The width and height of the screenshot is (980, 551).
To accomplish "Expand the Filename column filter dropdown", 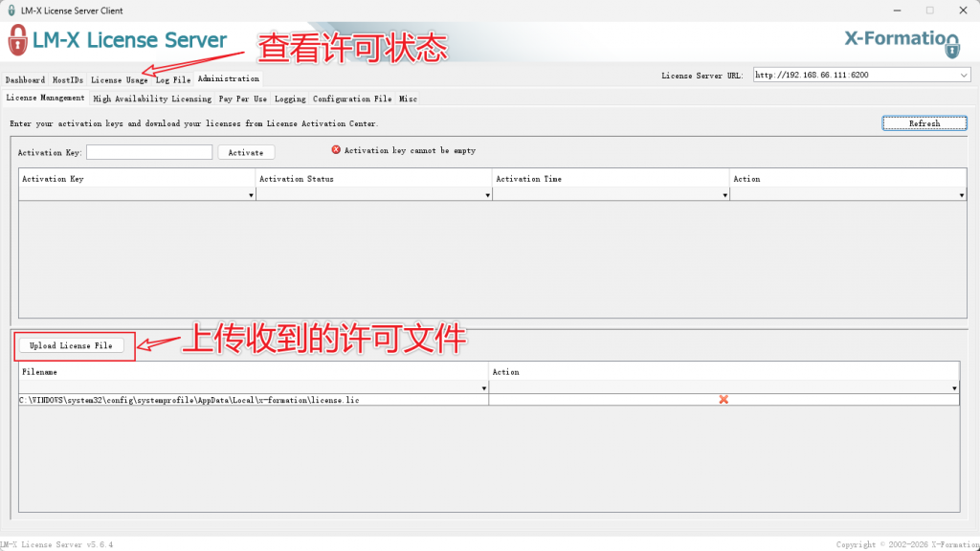I will (x=483, y=388).
